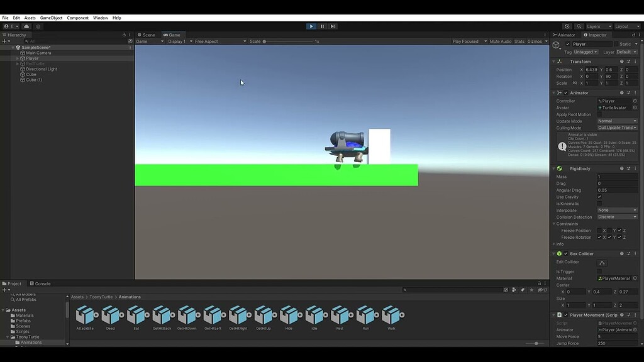Enable Is Kinematic on the Rigidbody

[599, 203]
